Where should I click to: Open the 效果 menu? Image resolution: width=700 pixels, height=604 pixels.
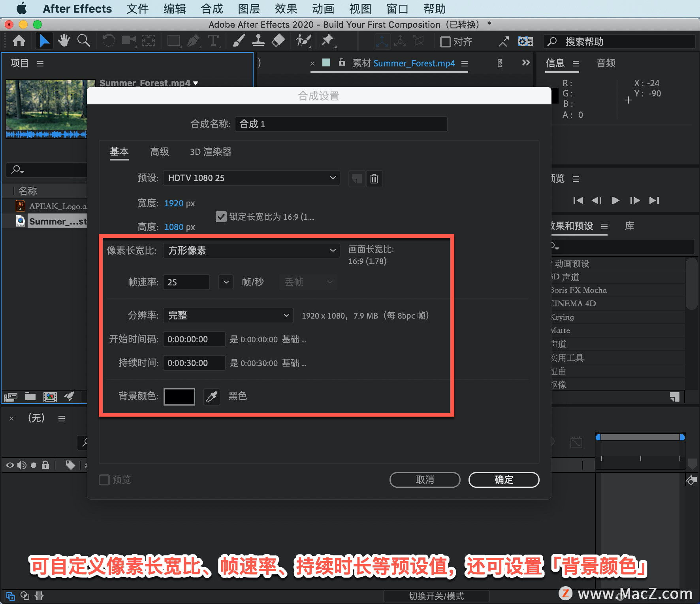tap(286, 9)
